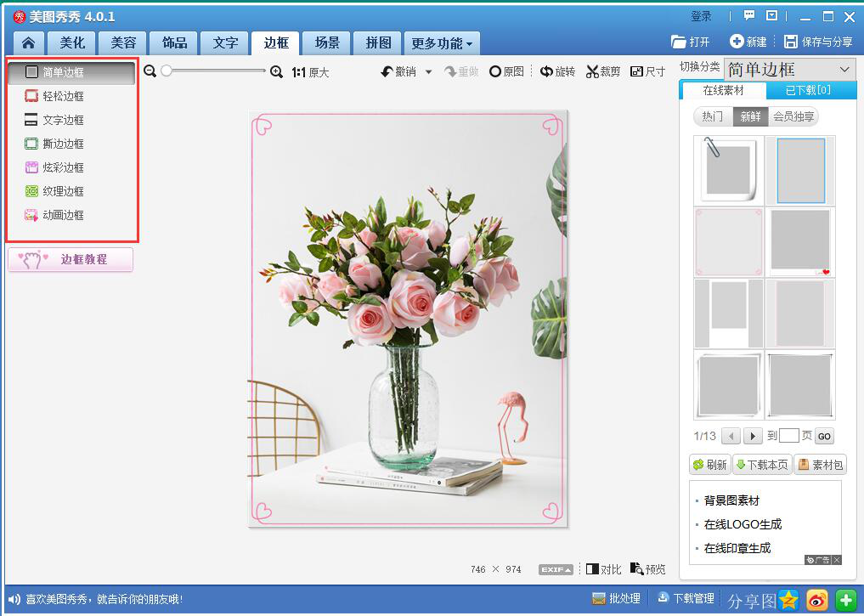Select 简单边框 in the left list
The height and width of the screenshot is (616, 864).
click(71, 72)
